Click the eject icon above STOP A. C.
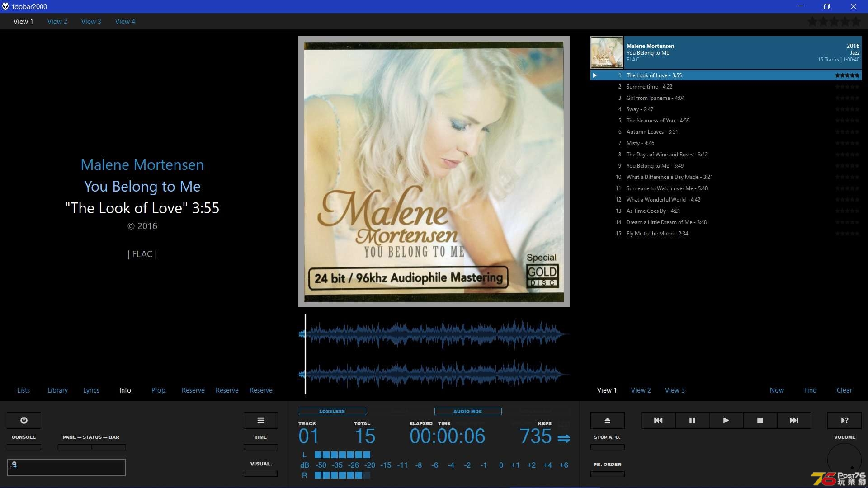This screenshot has width=868, height=488. tap(608, 420)
